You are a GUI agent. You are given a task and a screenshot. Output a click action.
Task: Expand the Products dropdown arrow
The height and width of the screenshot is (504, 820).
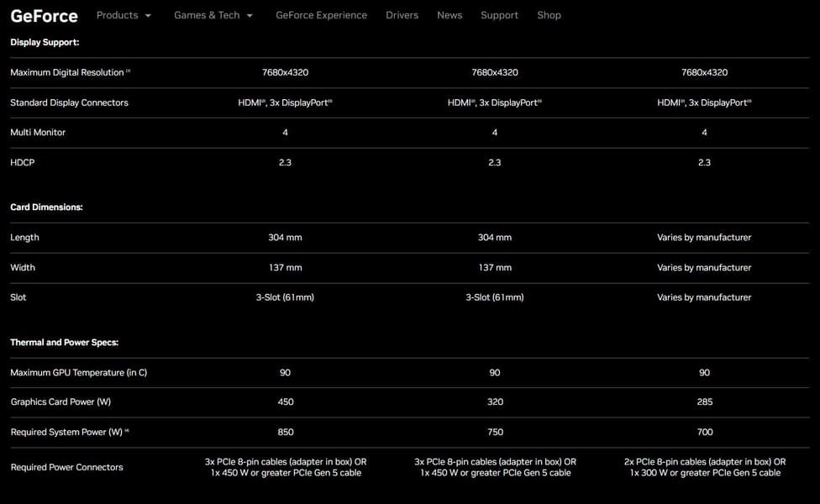click(x=149, y=16)
